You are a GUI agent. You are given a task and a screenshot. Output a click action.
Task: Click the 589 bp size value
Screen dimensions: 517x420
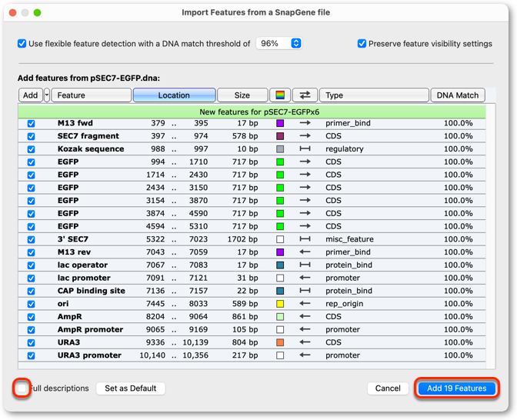[245, 303]
